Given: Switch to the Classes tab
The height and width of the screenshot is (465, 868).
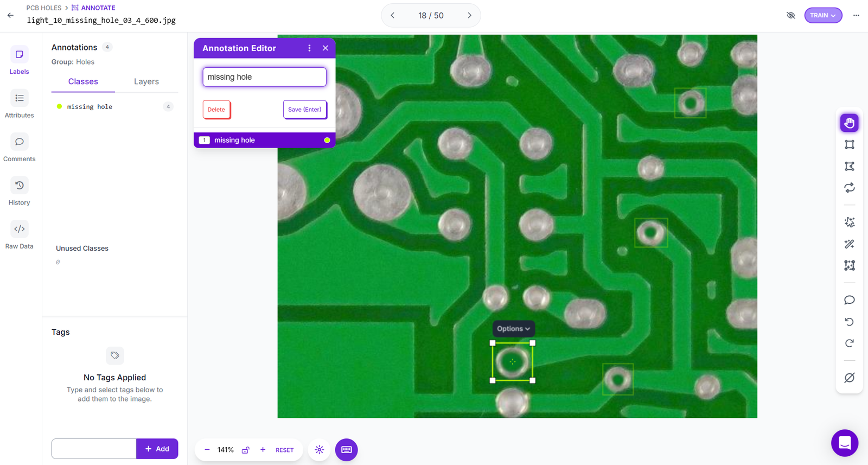Looking at the screenshot, I should coord(83,81).
